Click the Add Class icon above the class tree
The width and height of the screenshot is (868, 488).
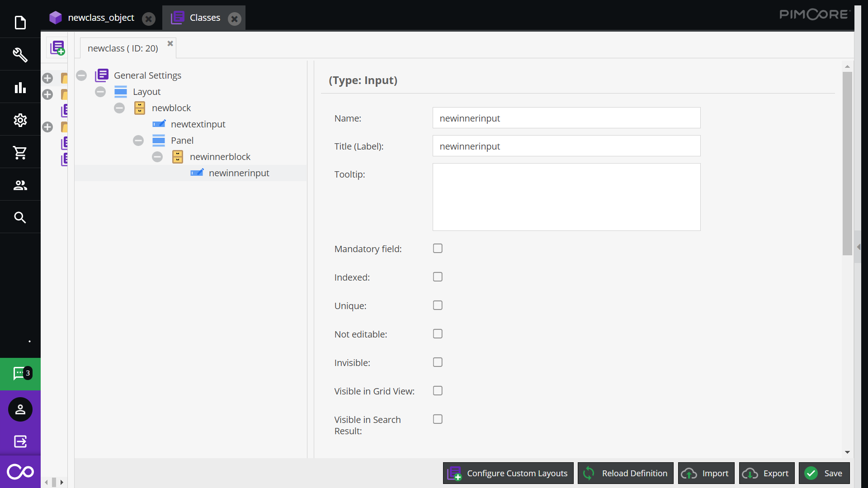coord(58,48)
